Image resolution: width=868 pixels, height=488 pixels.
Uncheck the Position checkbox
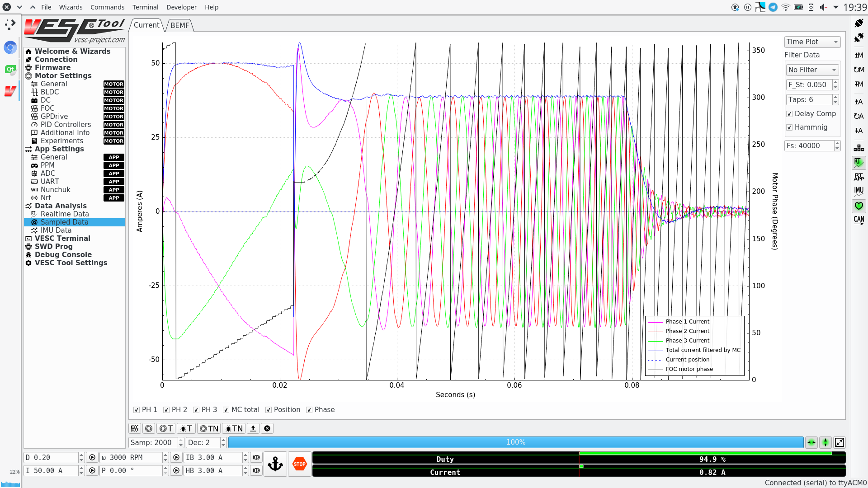(x=269, y=410)
